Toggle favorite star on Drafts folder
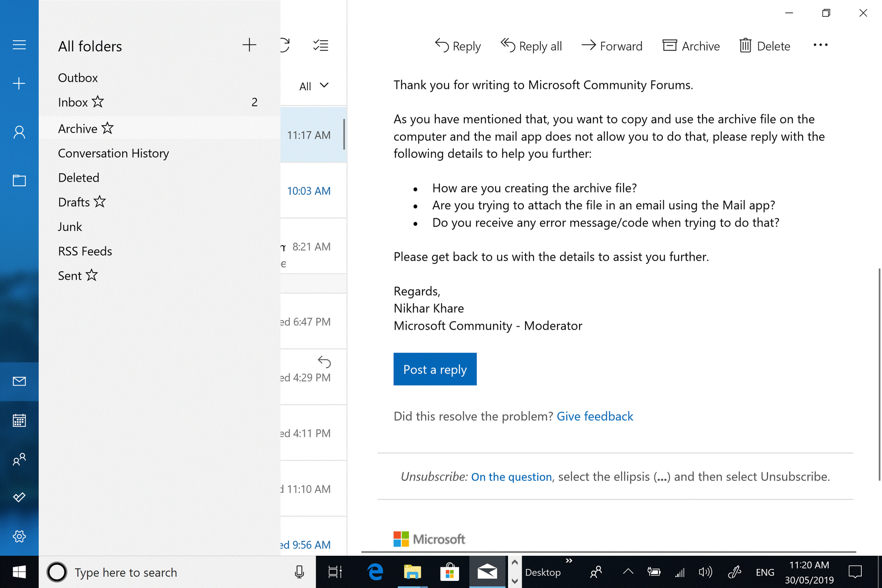The width and height of the screenshot is (882, 588). coord(100,202)
